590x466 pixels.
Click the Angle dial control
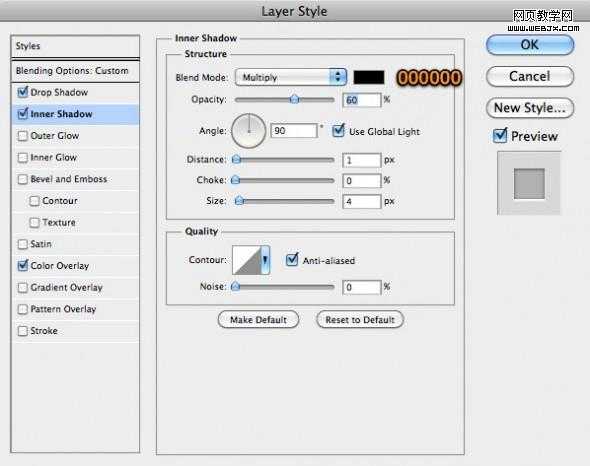(249, 131)
